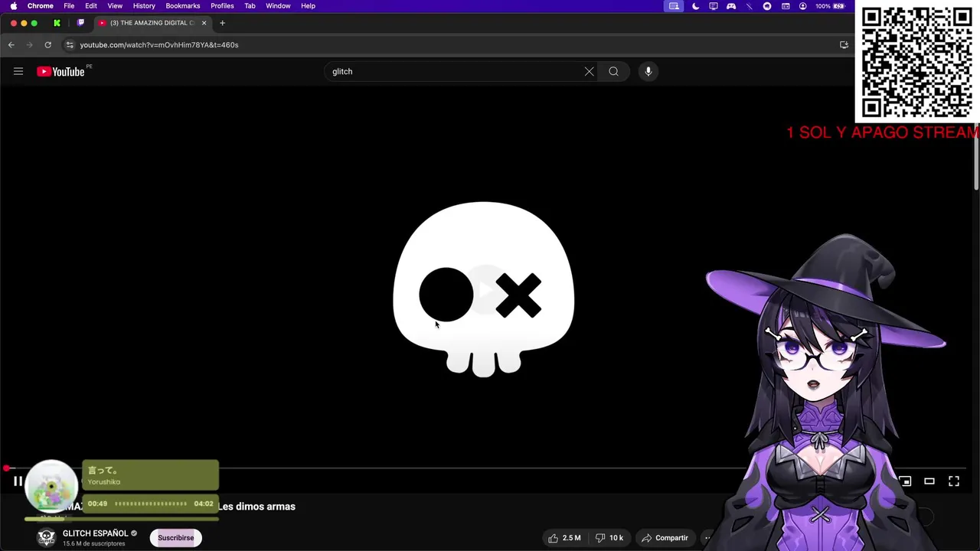Open the GLITCH ESPAÑOL channel avatar
980x551 pixels.
pos(47,538)
